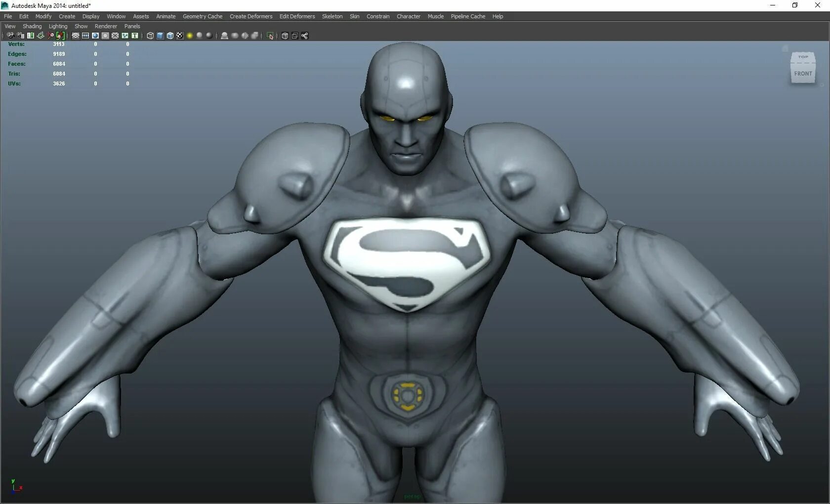Click the Edges count value 9189
Image resolution: width=830 pixels, height=504 pixels.
click(59, 54)
